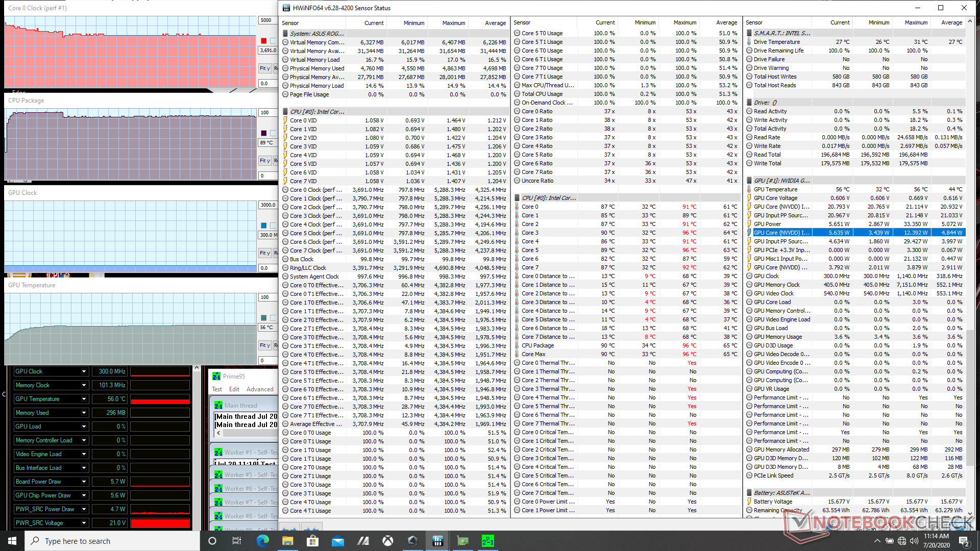Open File Explorer from the taskbar
Viewport: 980px width, 551px height.
(x=288, y=541)
